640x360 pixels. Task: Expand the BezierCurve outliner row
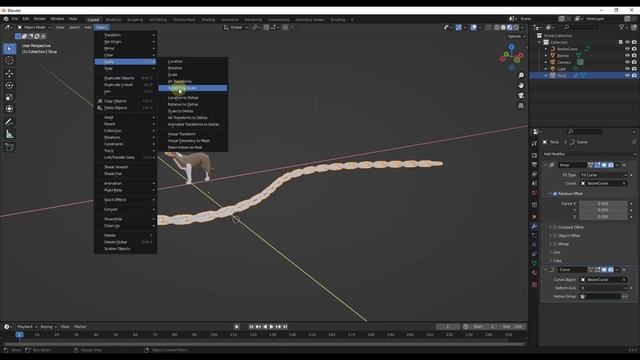(546, 49)
